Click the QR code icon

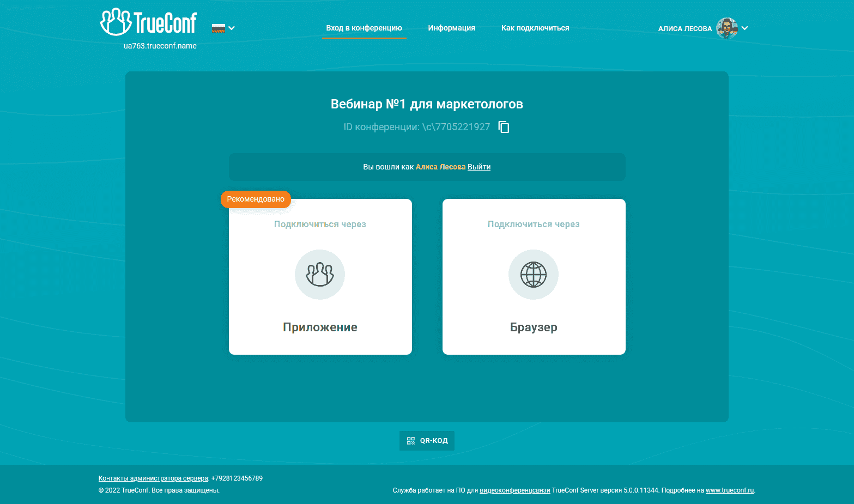pos(411,441)
